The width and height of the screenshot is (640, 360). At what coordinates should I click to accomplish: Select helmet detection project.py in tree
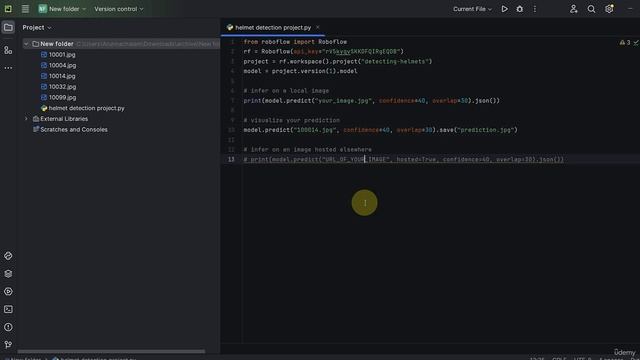pos(83,108)
